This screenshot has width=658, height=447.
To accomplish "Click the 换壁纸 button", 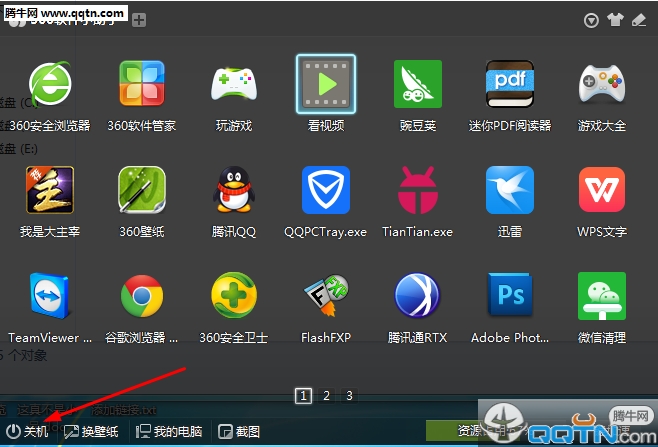I will click(x=91, y=431).
